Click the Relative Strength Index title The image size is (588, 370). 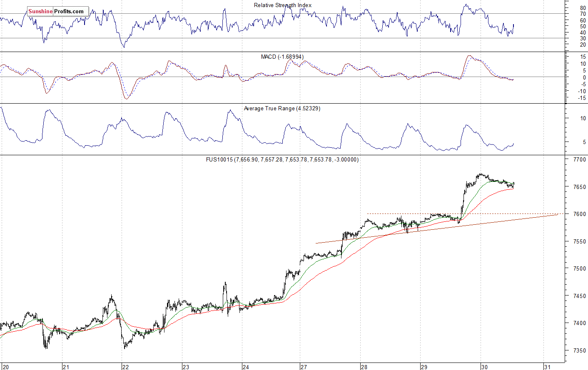point(283,5)
